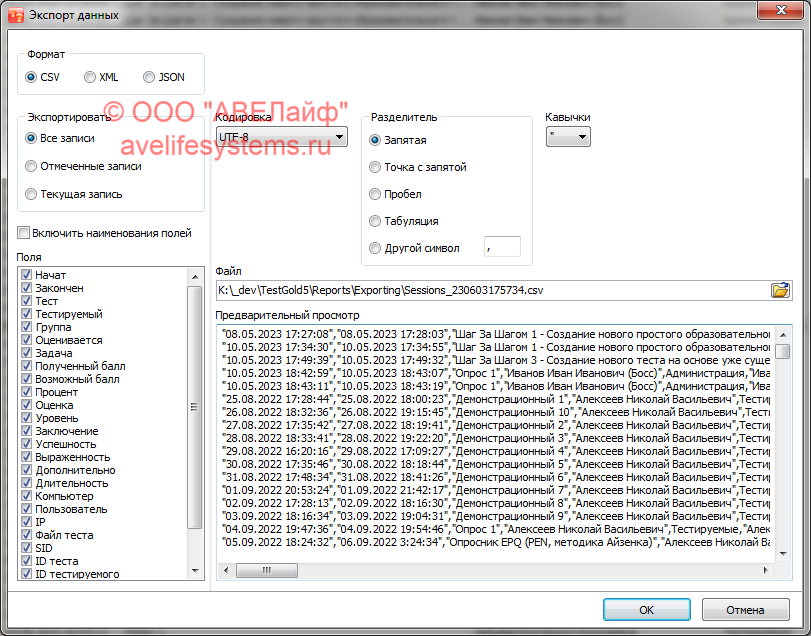
Task: Select Точка с запятой delimiter
Action: (x=376, y=167)
